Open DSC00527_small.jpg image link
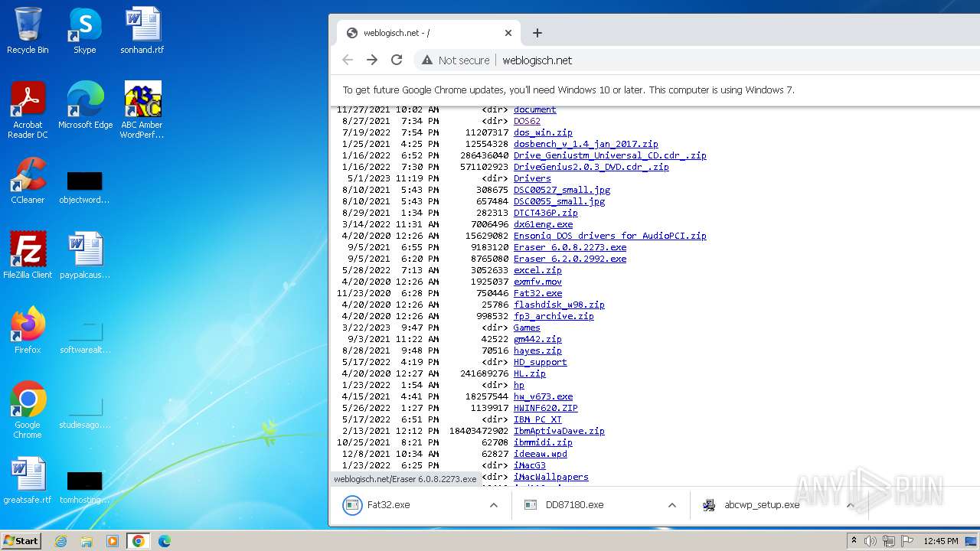The height and width of the screenshot is (551, 980). click(x=562, y=190)
